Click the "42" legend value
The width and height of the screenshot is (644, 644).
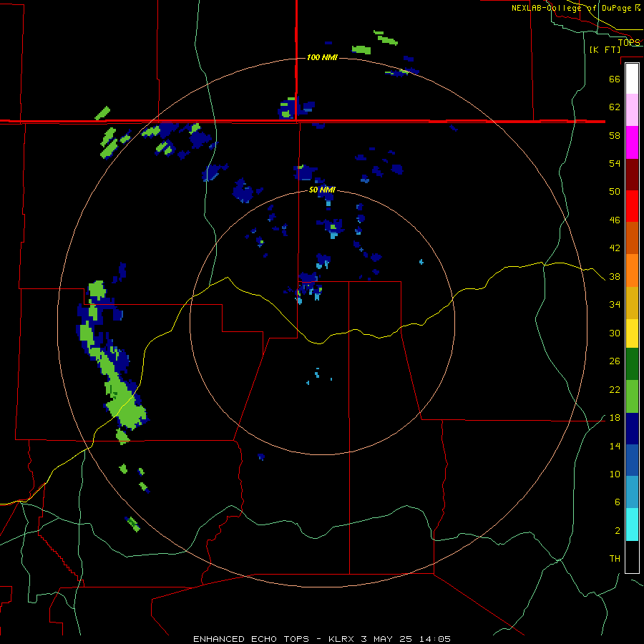pyautogui.click(x=615, y=248)
